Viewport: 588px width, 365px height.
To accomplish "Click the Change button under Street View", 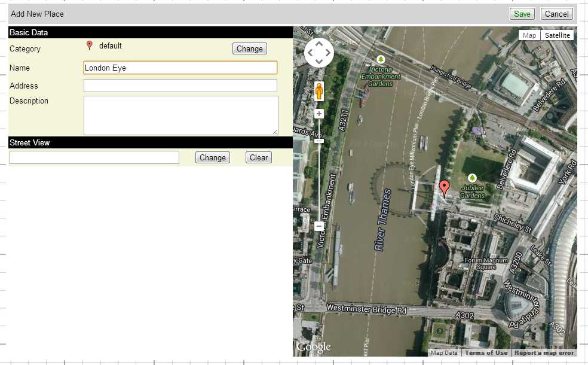I will coord(212,157).
